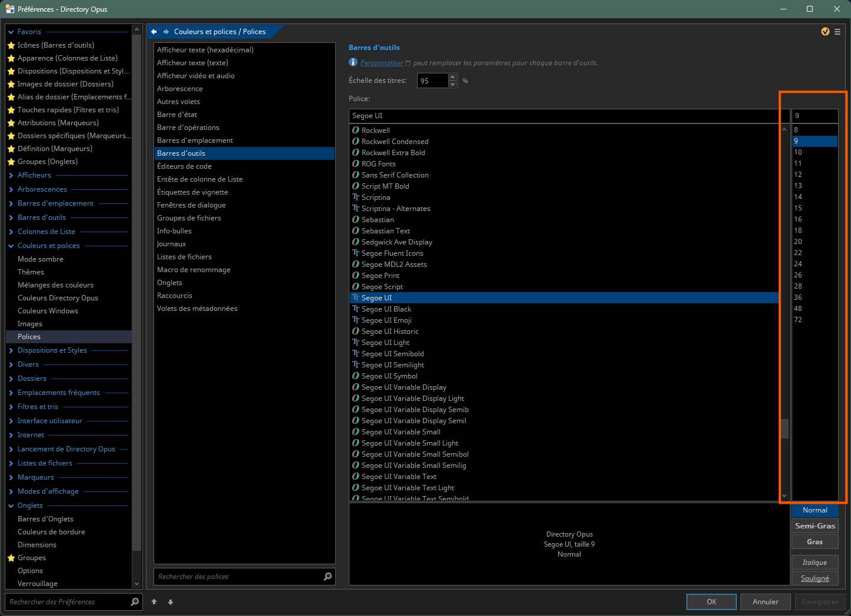
Task: Click the font icon next to Segoe UI Emoji
Action: 356,320
